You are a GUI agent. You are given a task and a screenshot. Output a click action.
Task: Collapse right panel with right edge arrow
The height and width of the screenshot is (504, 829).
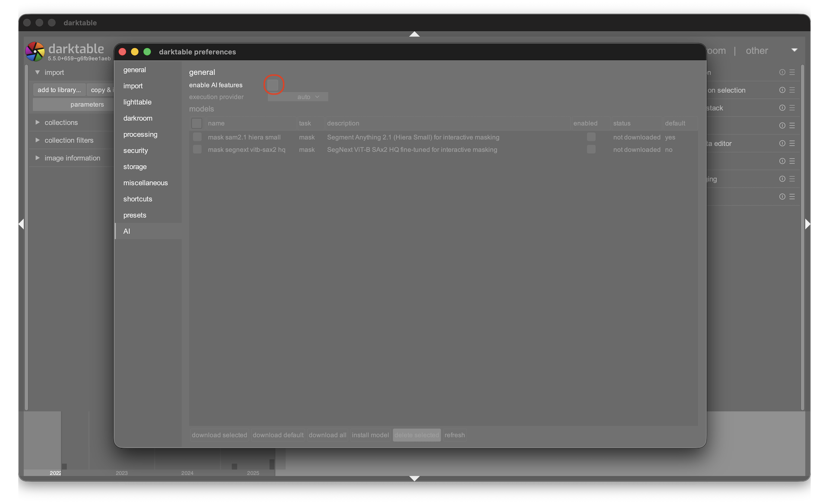point(807,224)
